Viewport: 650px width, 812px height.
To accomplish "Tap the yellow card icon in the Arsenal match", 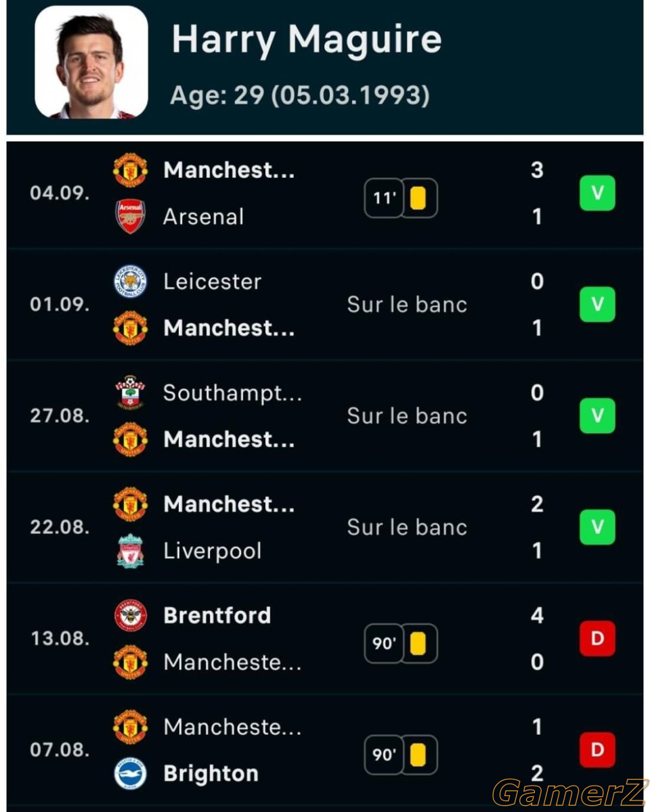I will click(x=418, y=198).
